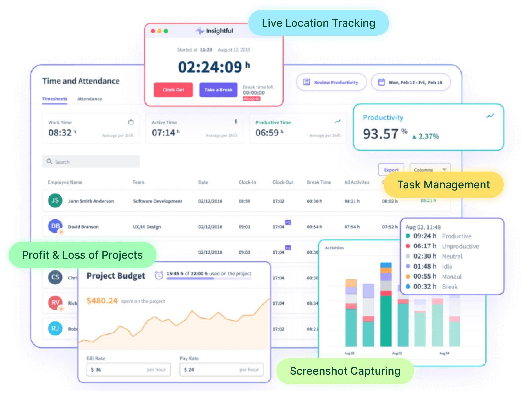Click the Columns filter icon
The width and height of the screenshot is (532, 394).
(444, 169)
